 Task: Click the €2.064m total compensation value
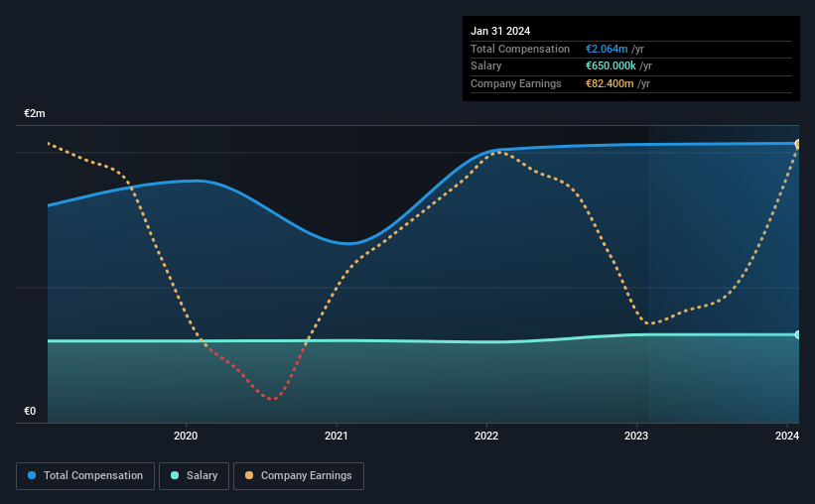607,49
